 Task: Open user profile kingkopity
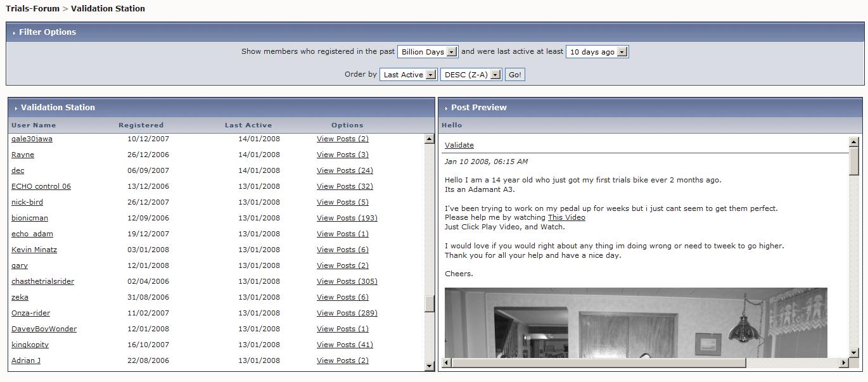[30, 345]
